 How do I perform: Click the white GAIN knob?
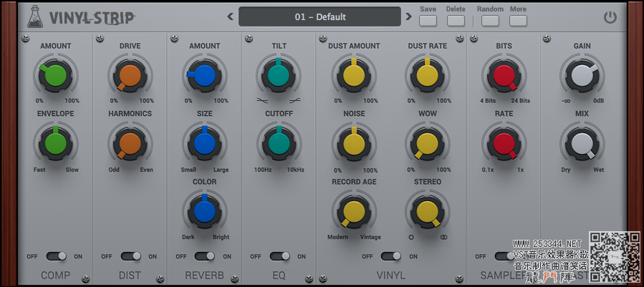[x=582, y=76]
